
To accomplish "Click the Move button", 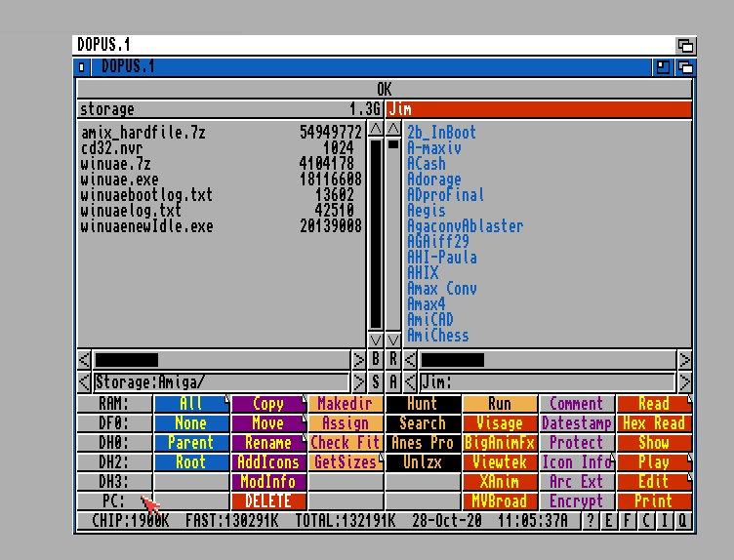I will point(268,422).
